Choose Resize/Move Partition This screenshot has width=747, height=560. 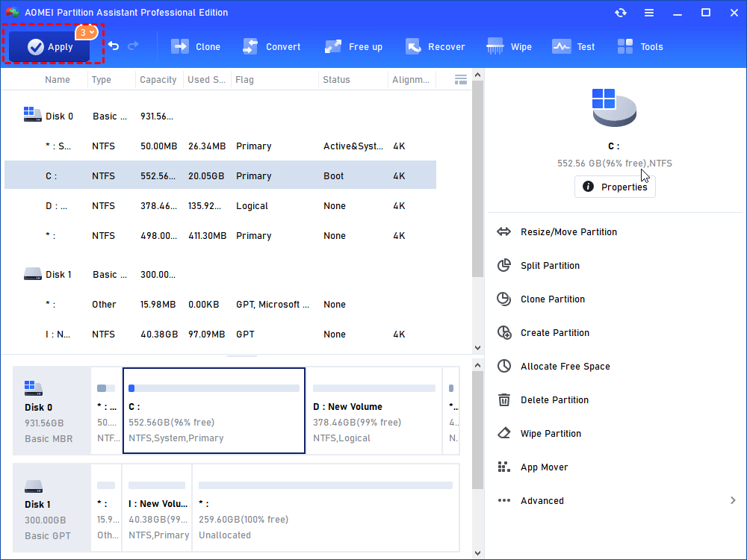(x=568, y=232)
